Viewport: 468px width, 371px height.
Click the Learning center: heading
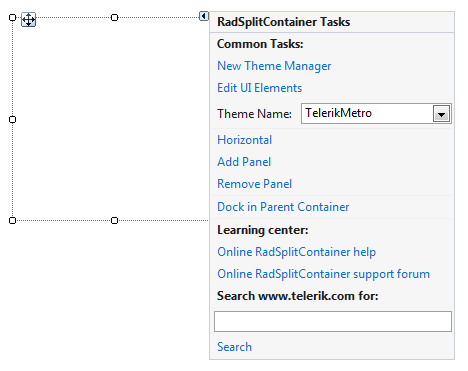point(262,230)
